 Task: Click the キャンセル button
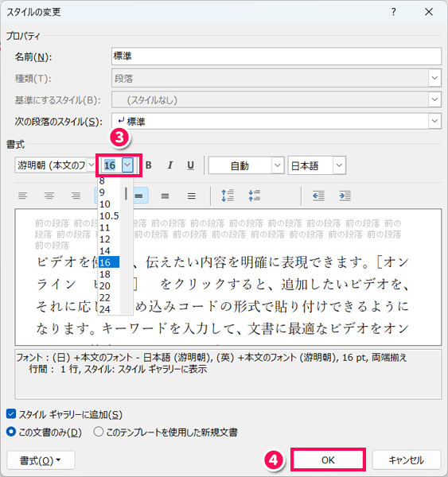(407, 460)
